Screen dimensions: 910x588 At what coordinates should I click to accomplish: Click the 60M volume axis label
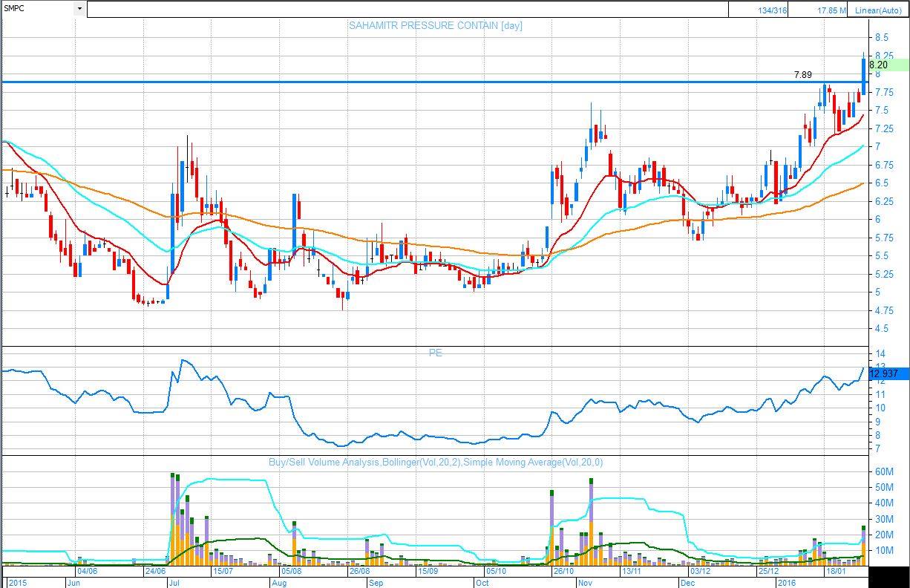click(x=883, y=471)
